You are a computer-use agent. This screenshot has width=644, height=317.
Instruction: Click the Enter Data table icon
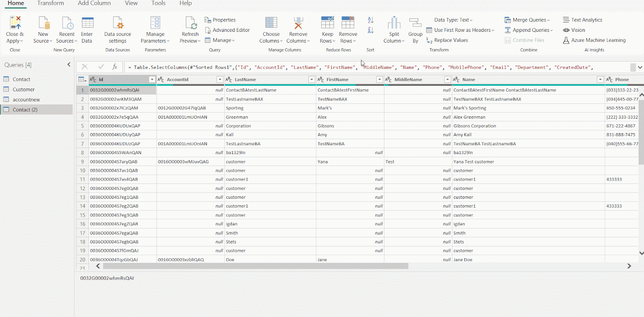tap(87, 23)
